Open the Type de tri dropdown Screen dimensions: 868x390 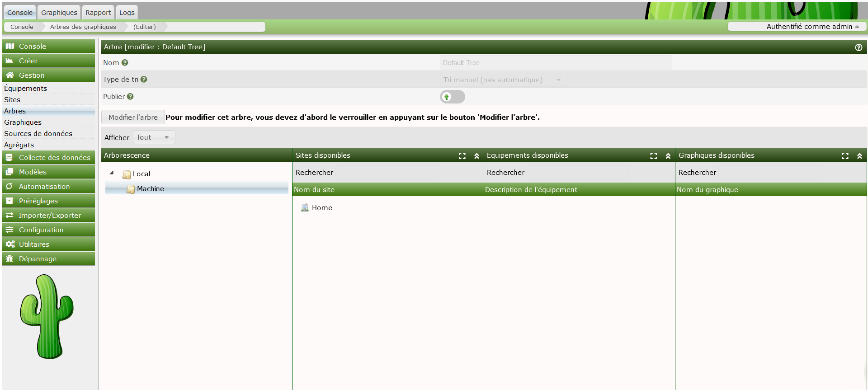[503, 80]
